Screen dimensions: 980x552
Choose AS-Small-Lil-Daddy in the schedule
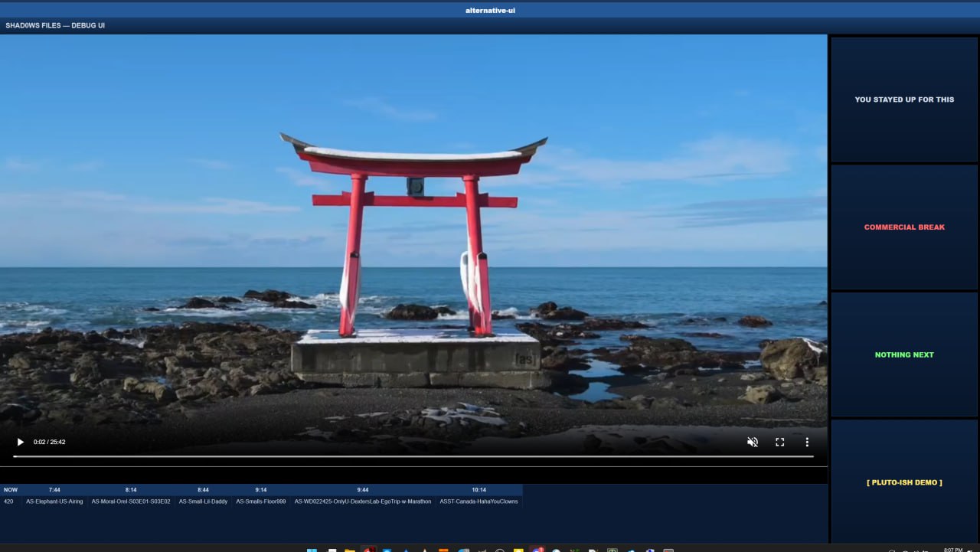(203, 501)
